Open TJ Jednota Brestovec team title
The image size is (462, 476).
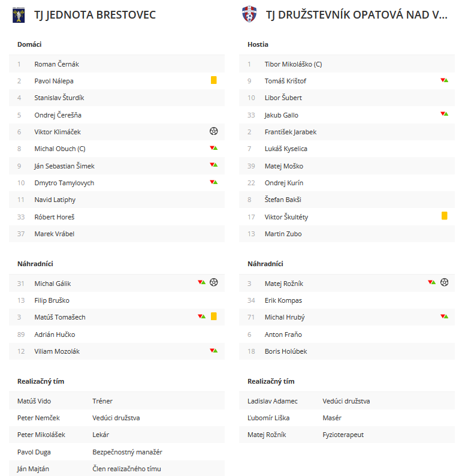(x=95, y=15)
